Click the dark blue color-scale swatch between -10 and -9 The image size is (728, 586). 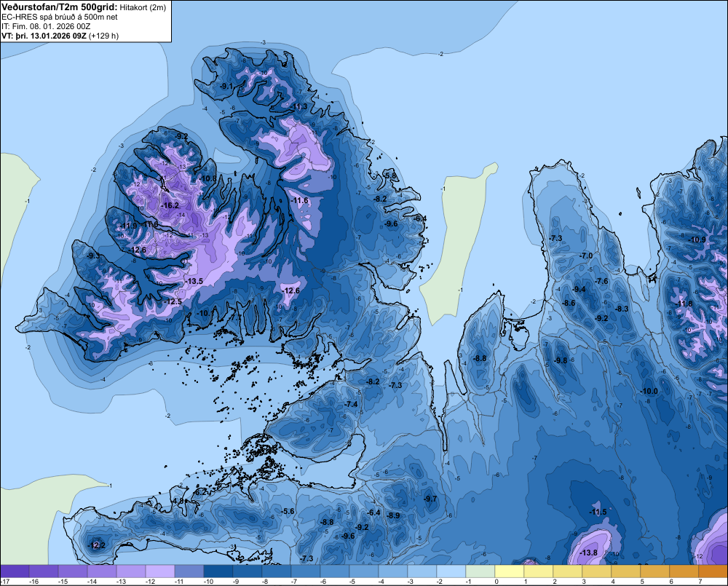pos(218,571)
